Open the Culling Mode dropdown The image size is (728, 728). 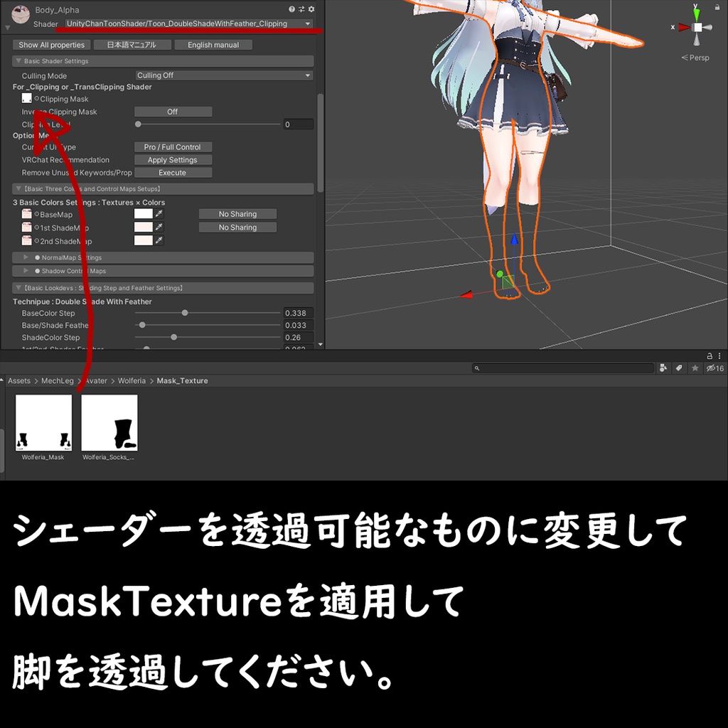coord(224,75)
